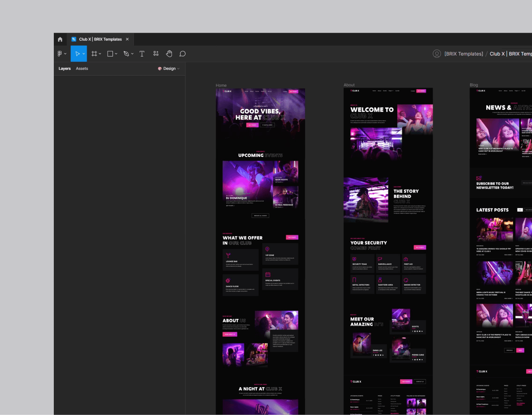Expand the Move tool options chevron
The height and width of the screenshot is (415, 532).
(84, 54)
